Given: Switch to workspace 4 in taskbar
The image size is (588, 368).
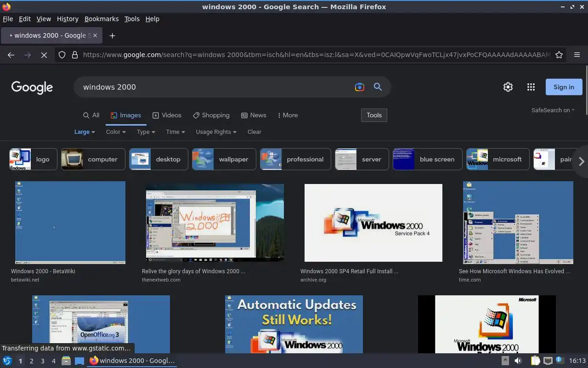Looking at the screenshot, I should point(53,361).
